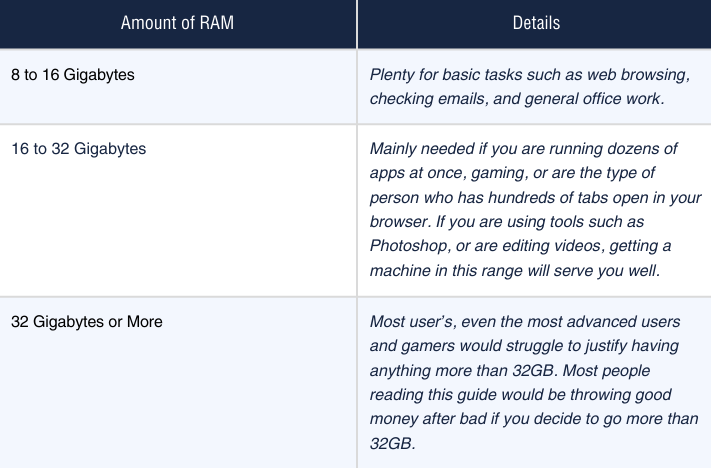This screenshot has height=468, width=711.
Task: Click the final standalone "32GB." line
Action: (x=391, y=442)
